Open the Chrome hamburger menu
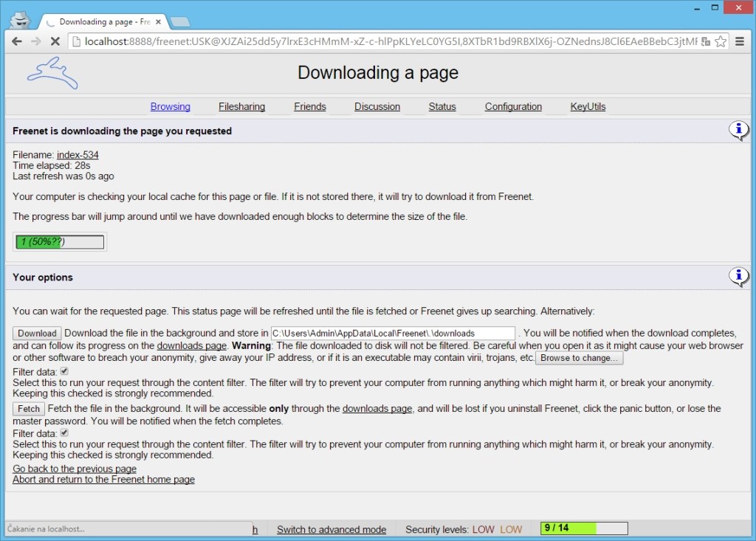 pyautogui.click(x=741, y=41)
